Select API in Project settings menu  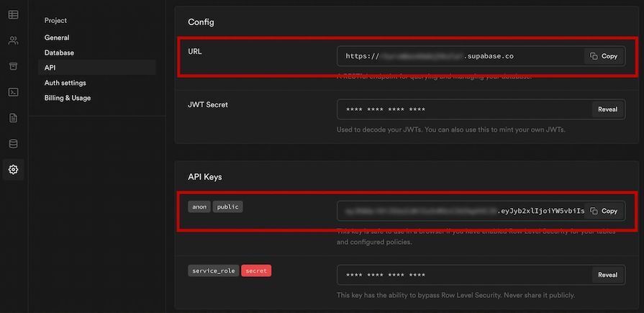pos(97,68)
